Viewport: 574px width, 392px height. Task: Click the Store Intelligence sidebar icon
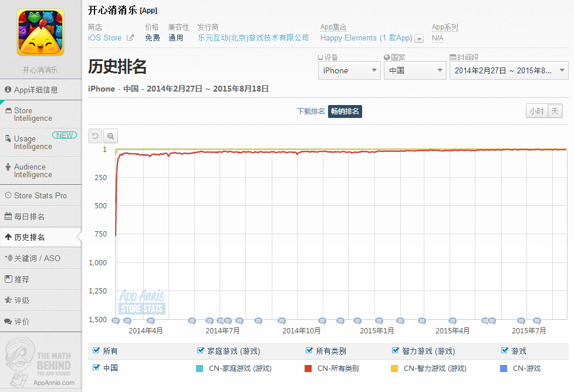[x=8, y=110]
